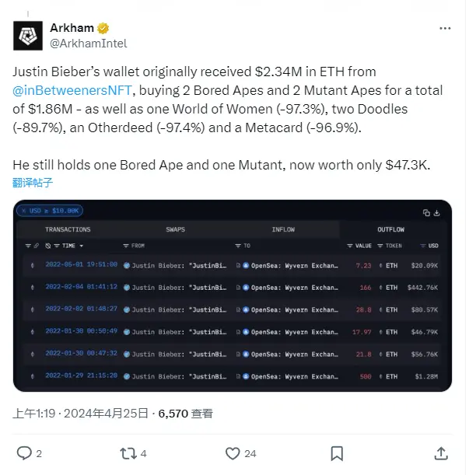The width and height of the screenshot is (476, 475).
Task: Click the translate post link
Action: pyautogui.click(x=33, y=183)
